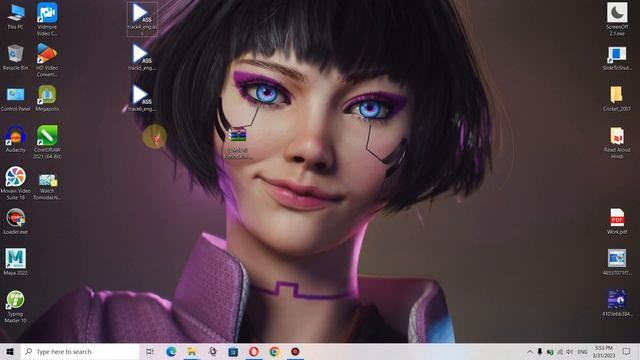
Task: Select the ScreenOff 2.1.exe icon
Action: point(617,19)
